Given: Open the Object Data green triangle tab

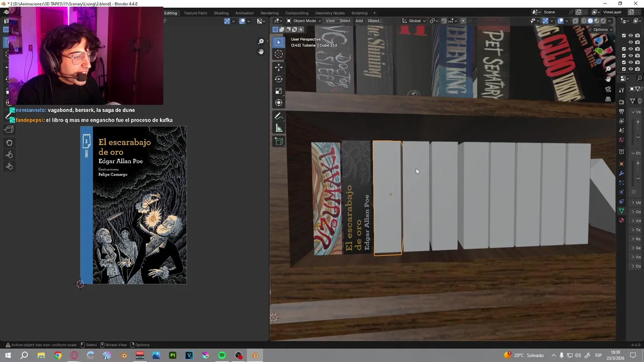Looking at the screenshot, I should (622, 211).
